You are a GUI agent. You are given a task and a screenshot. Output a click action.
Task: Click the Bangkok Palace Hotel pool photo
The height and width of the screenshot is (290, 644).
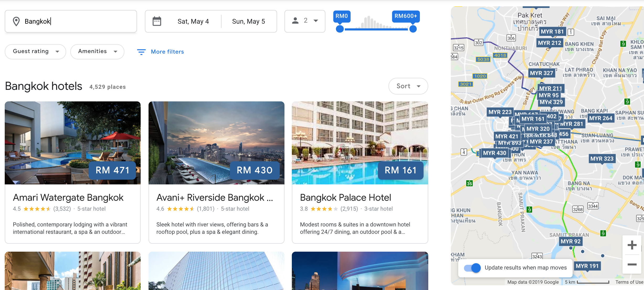(x=360, y=143)
